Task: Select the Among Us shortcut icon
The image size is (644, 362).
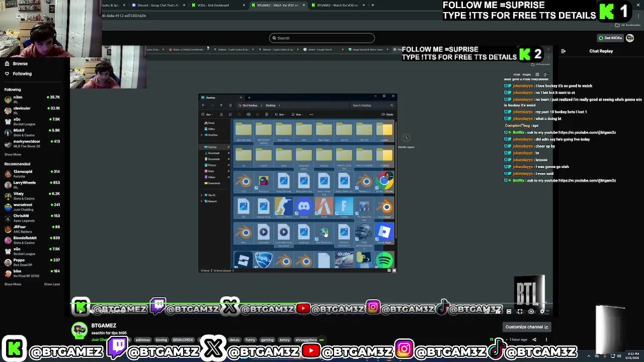Action: (x=264, y=182)
